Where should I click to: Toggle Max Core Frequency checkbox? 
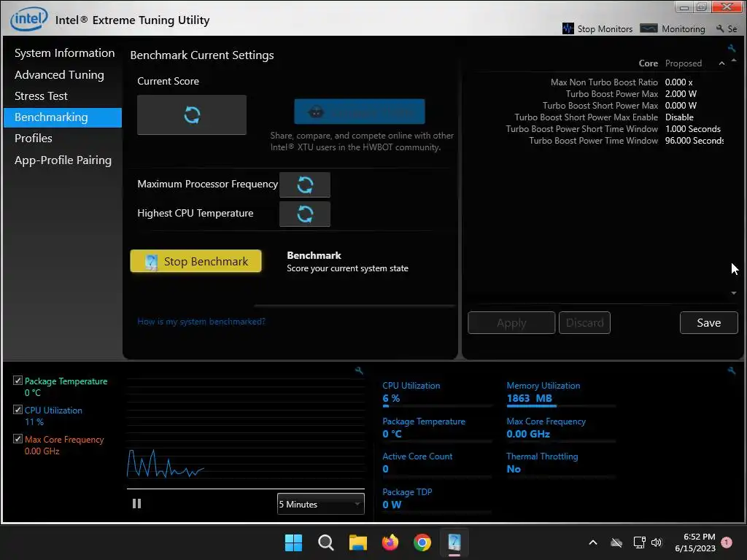pos(18,438)
